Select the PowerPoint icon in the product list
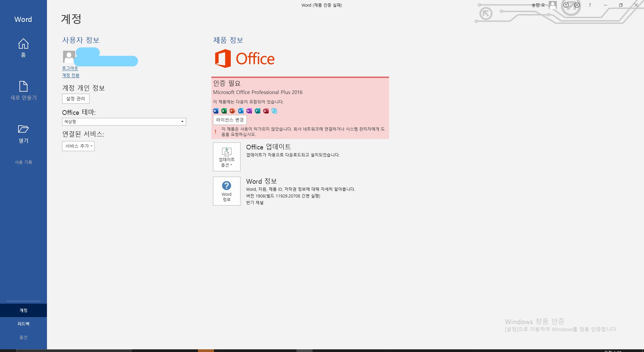 point(232,111)
